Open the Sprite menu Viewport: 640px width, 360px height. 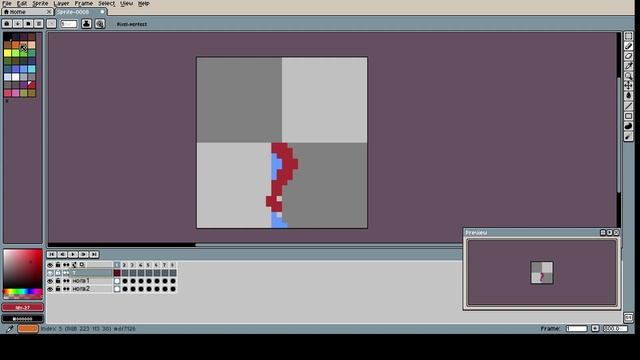coord(40,3)
